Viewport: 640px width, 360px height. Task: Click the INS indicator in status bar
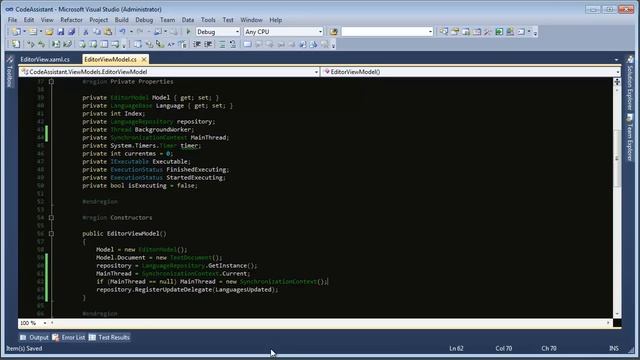point(613,348)
